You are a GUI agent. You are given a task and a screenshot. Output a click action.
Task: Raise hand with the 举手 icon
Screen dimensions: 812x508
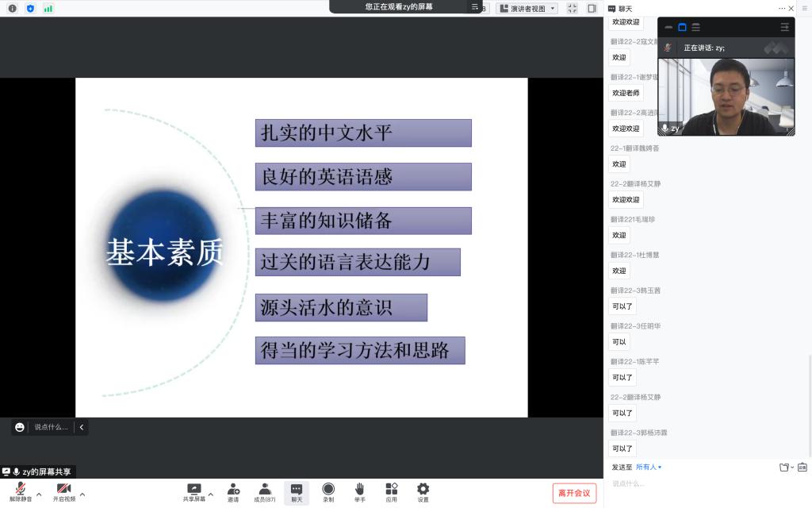360,491
